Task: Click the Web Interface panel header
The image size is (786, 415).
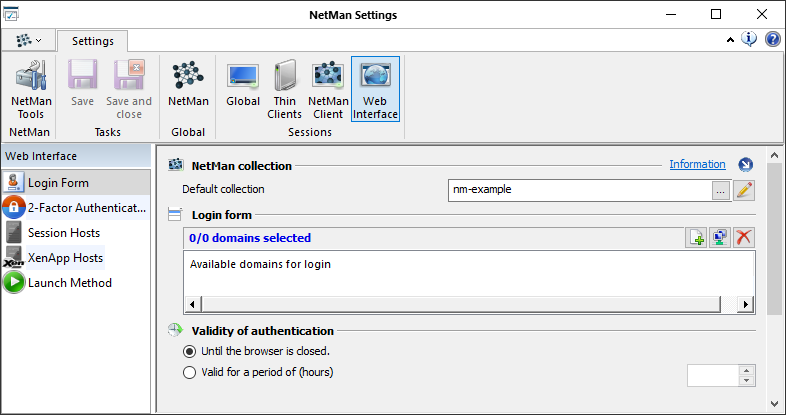Action: pos(76,156)
